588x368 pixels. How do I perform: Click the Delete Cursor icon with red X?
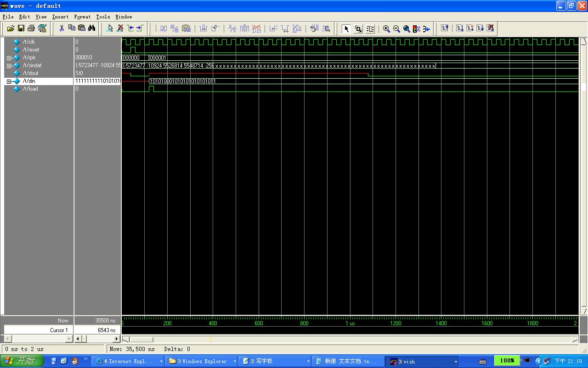point(120,29)
